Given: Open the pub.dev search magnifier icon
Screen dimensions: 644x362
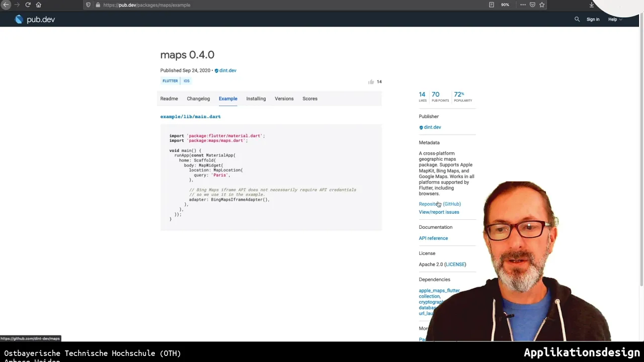Looking at the screenshot, I should (x=577, y=19).
